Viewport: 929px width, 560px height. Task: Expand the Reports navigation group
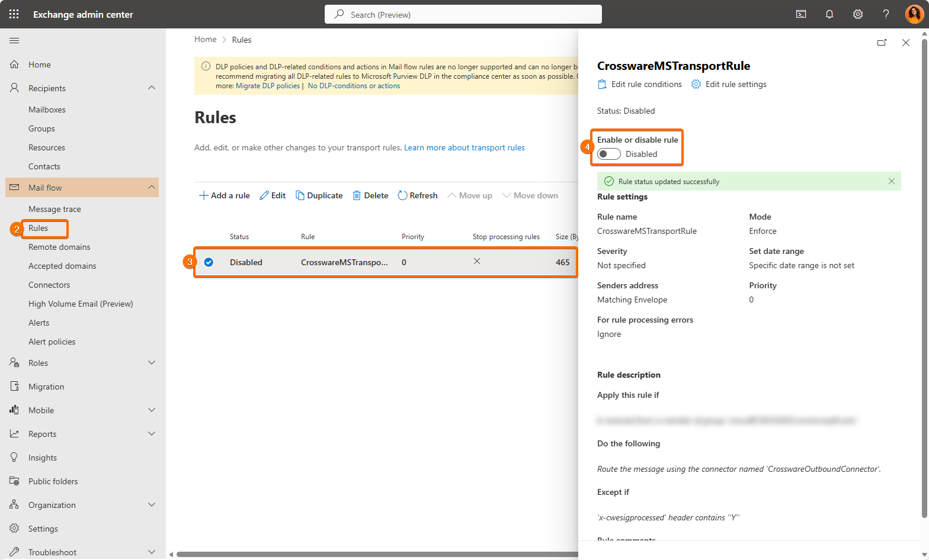152,434
